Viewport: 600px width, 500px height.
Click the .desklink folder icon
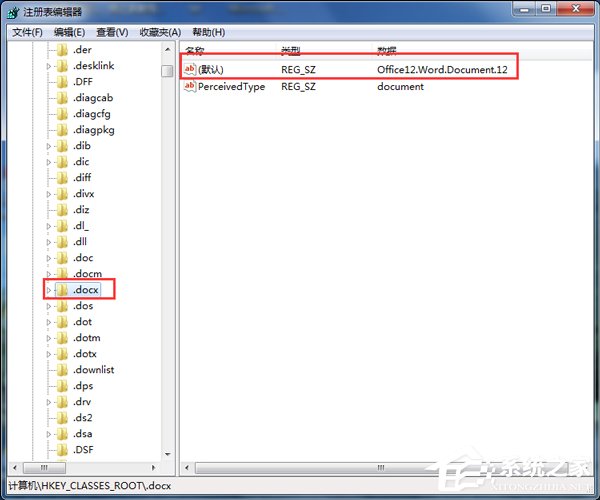(62, 66)
